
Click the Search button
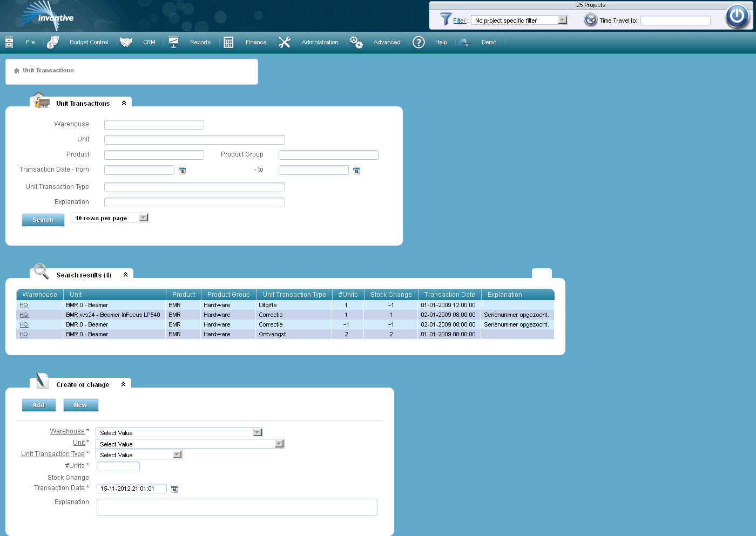pyautogui.click(x=43, y=220)
